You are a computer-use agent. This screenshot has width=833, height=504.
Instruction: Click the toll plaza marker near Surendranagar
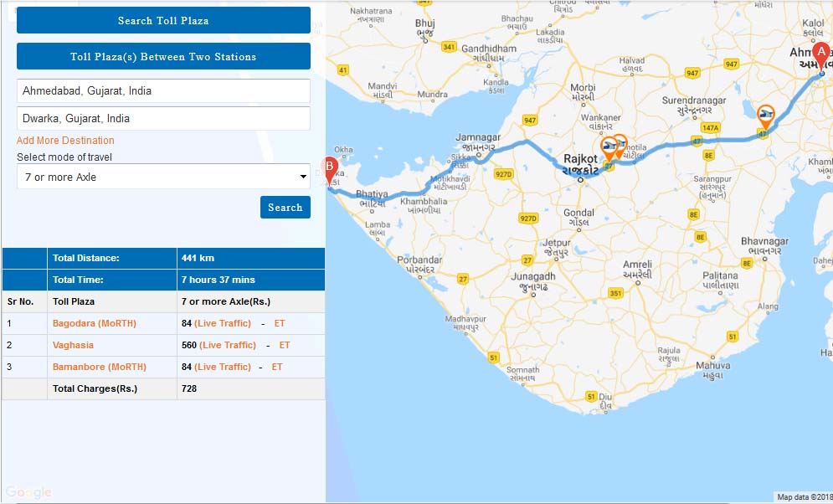pos(765,116)
